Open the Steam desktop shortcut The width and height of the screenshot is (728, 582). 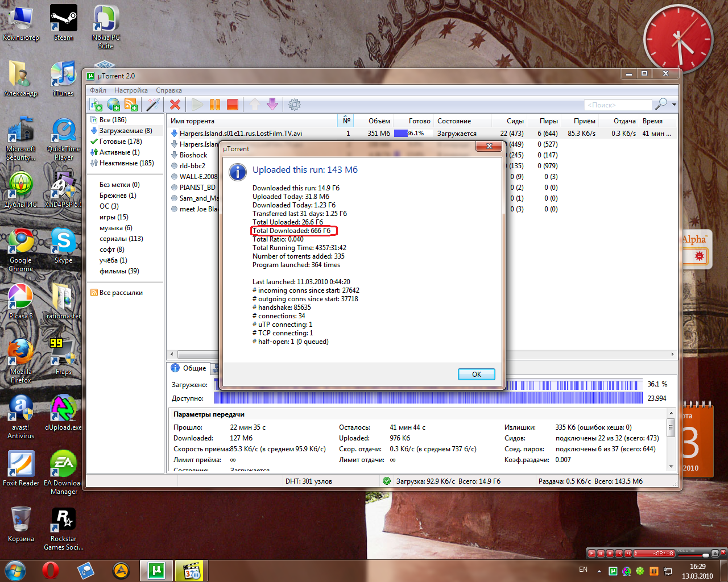click(x=63, y=23)
